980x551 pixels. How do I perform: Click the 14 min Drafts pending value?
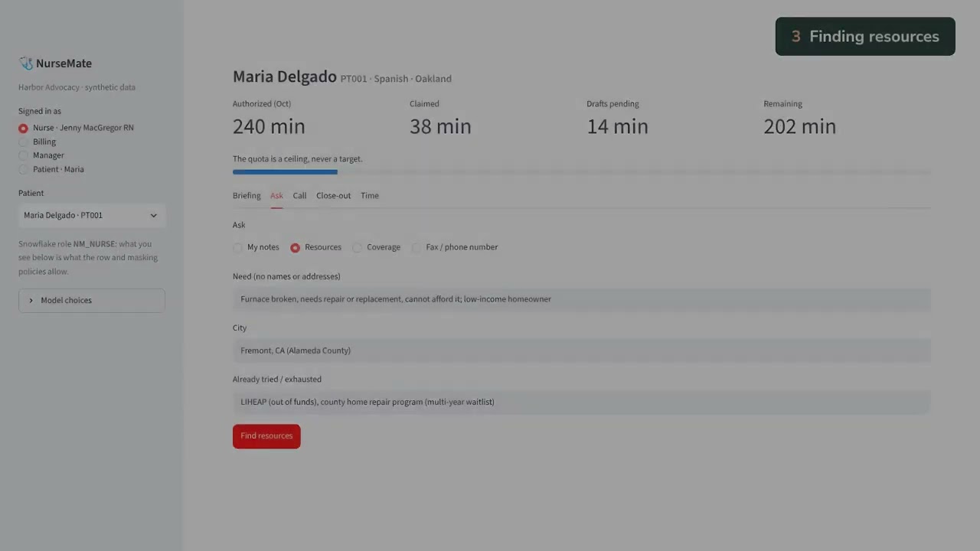[x=617, y=127]
